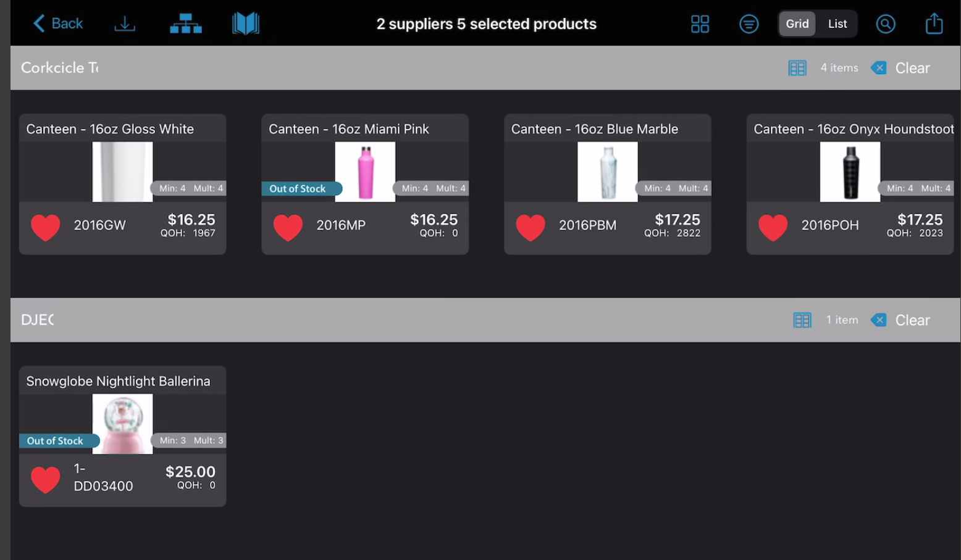This screenshot has width=961, height=560.
Task: Tap the grid icon in the DJECO header
Action: tap(802, 320)
